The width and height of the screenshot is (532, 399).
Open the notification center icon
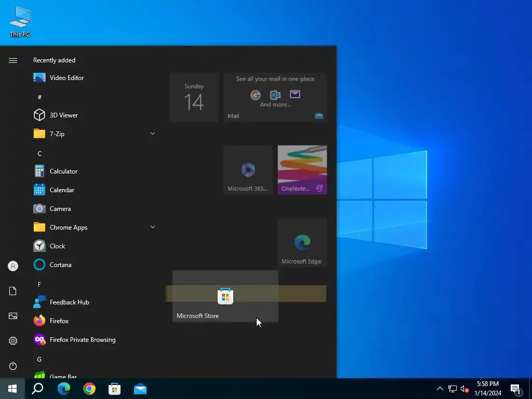click(x=516, y=389)
